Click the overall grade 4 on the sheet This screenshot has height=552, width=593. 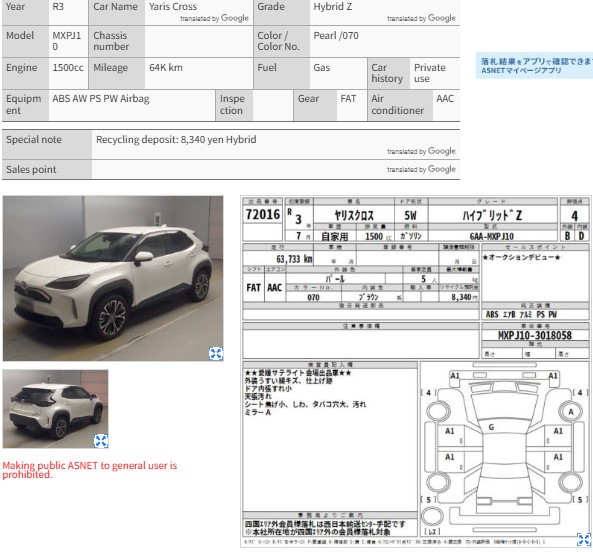(574, 216)
